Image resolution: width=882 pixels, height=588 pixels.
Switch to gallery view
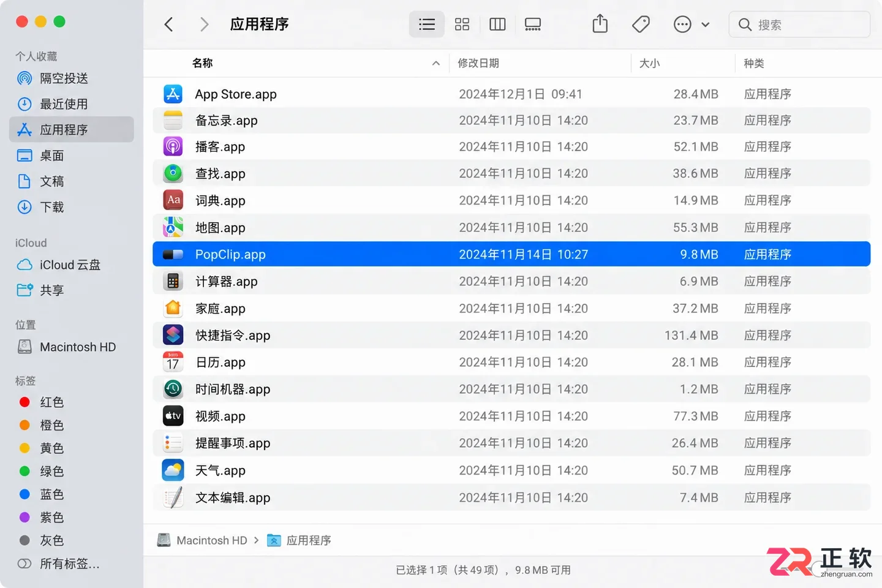point(533,24)
